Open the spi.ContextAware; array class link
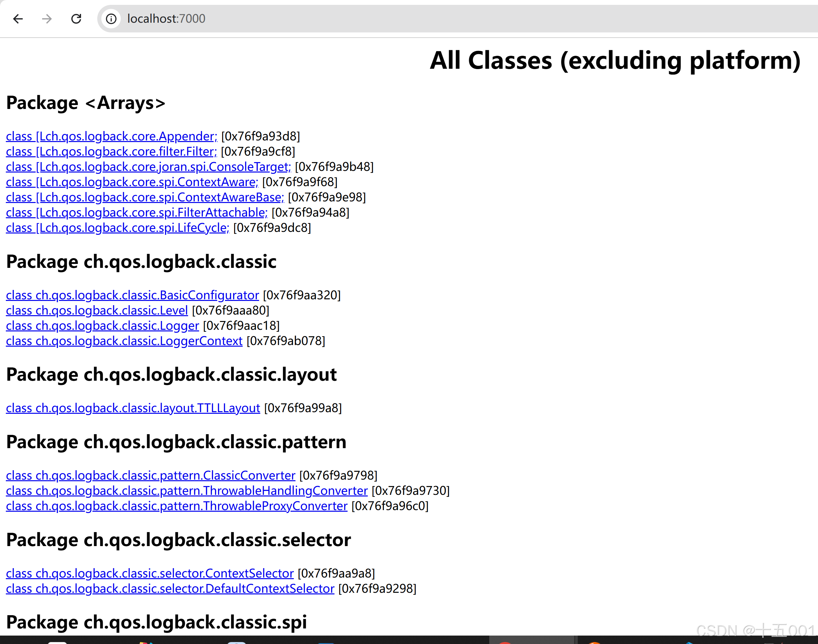This screenshot has width=818, height=644. [132, 182]
